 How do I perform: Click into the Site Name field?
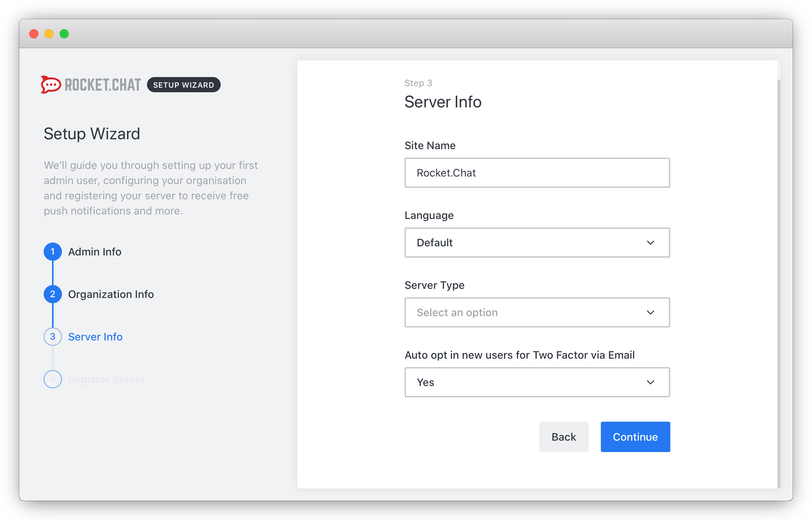[537, 173]
